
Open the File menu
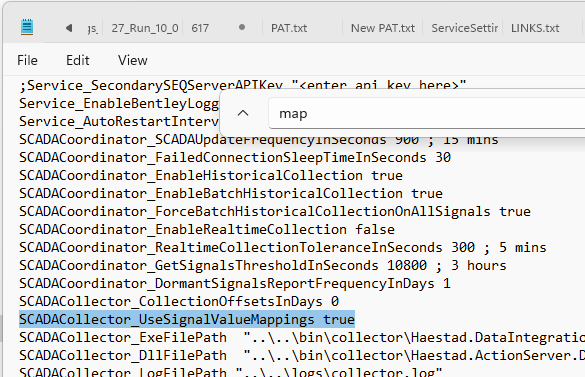pyautogui.click(x=27, y=60)
